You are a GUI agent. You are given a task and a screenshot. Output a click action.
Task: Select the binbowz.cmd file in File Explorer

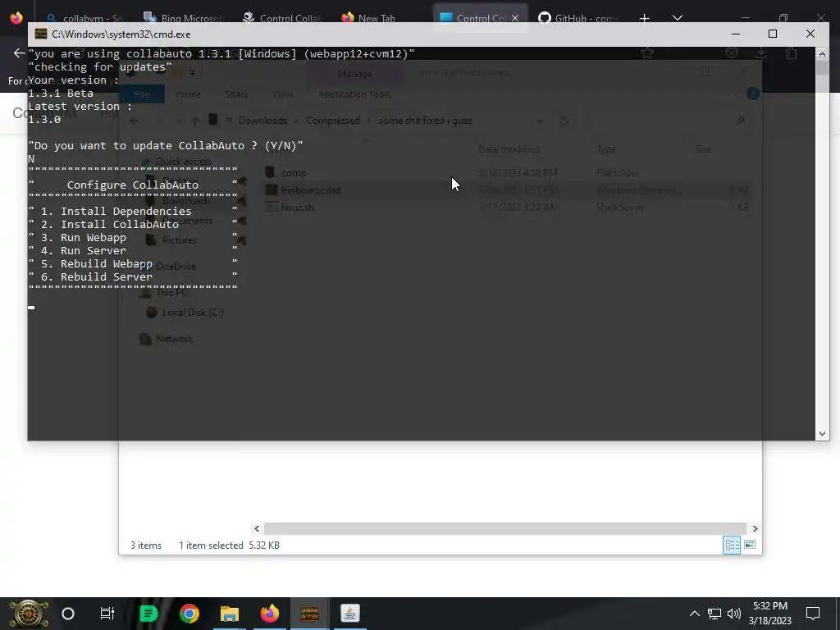pos(311,189)
